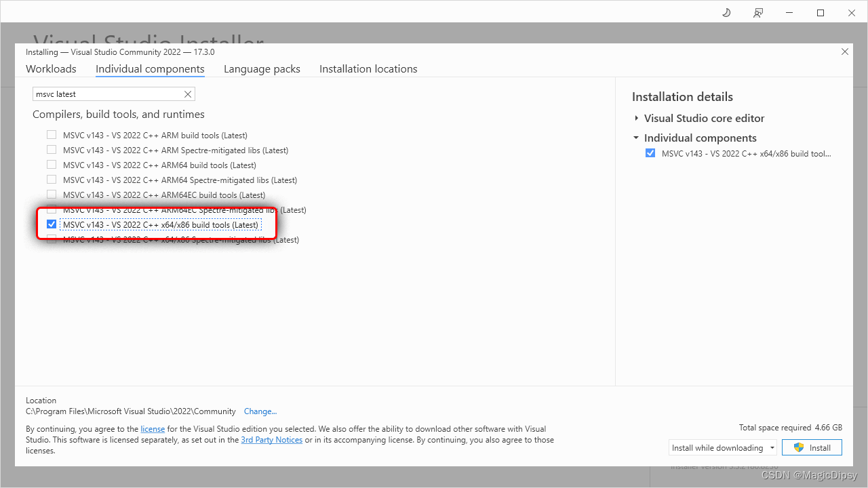
Task: Open the 3rd Party Notices link
Action: click(271, 439)
